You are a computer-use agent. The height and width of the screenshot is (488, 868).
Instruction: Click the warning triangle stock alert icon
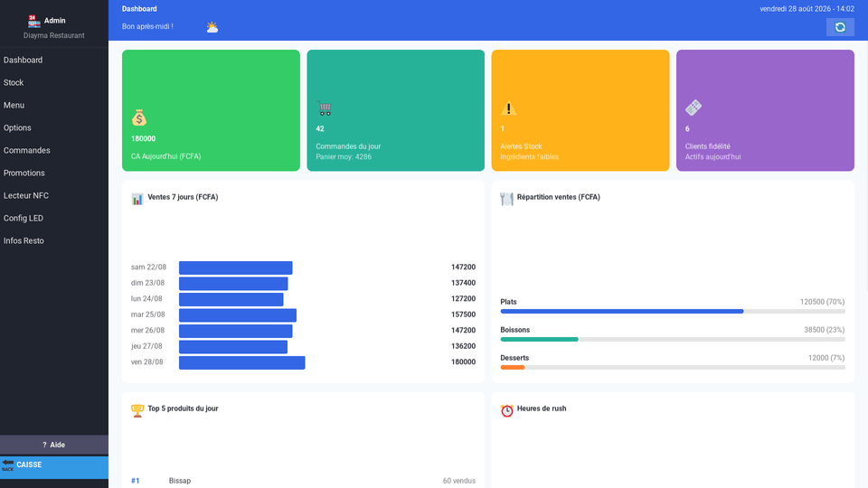pyautogui.click(x=509, y=108)
